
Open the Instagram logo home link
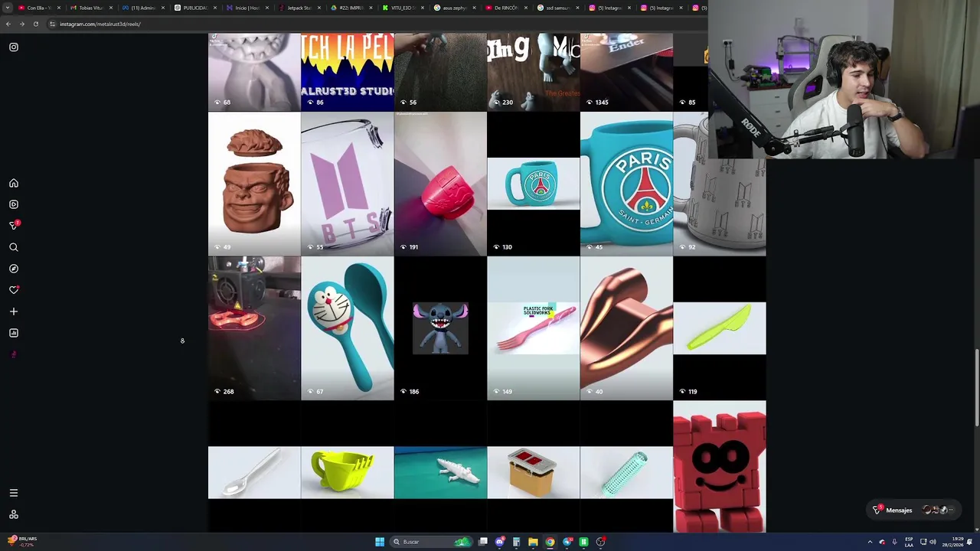[14, 47]
